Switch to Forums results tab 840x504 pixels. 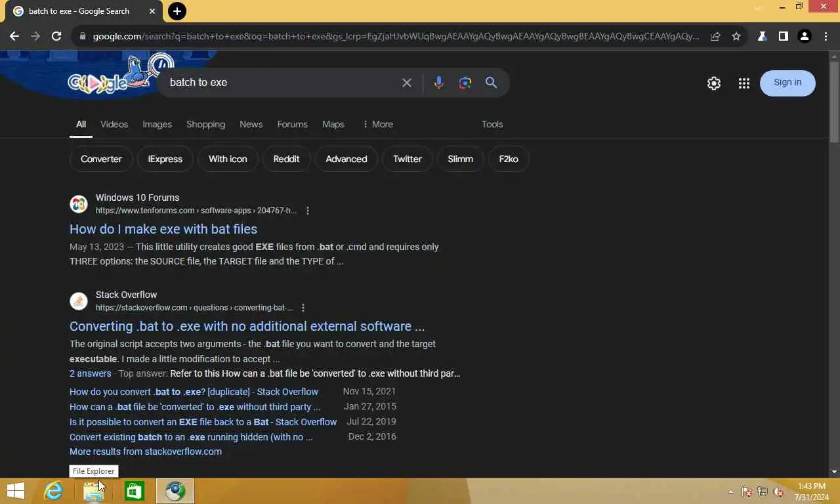292,124
